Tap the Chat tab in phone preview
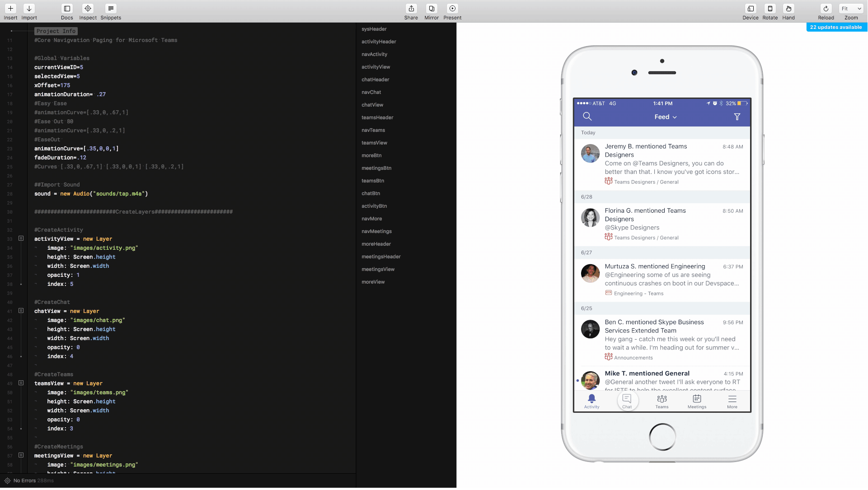The image size is (868, 490). [627, 401]
